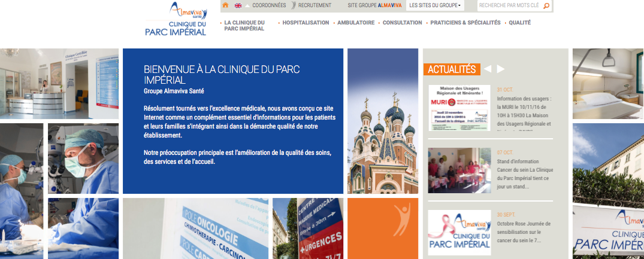Image resolution: width=644 pixels, height=259 pixels.
Task: Click the Actualités orange heading
Action: point(452,69)
